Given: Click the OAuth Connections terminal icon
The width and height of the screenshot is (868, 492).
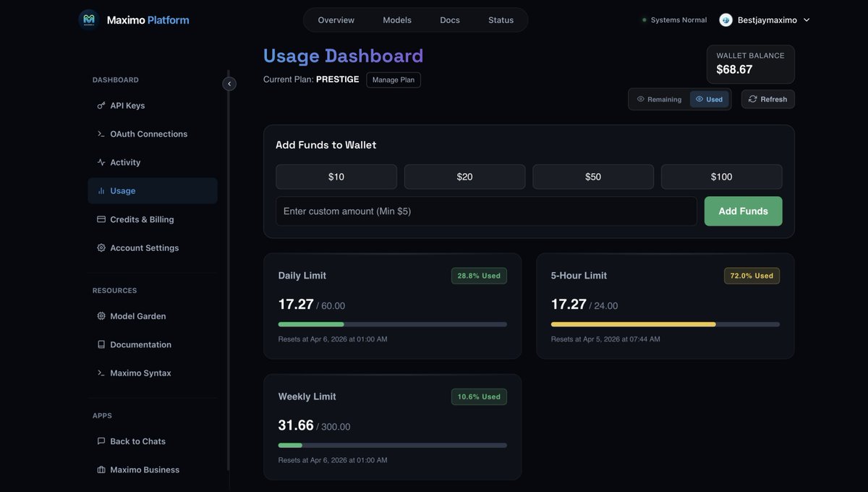Looking at the screenshot, I should click(x=101, y=134).
